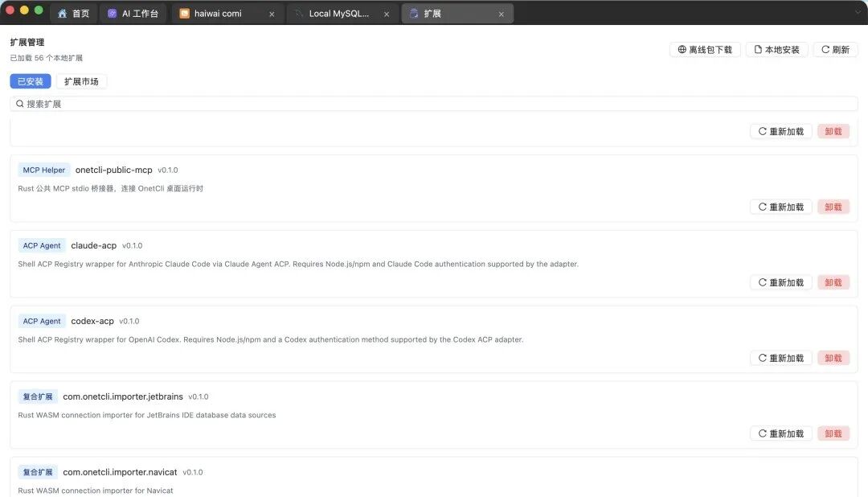This screenshot has width=868, height=497.
Task: Click the ACP Agent badge beside claude-acp
Action: 42,245
